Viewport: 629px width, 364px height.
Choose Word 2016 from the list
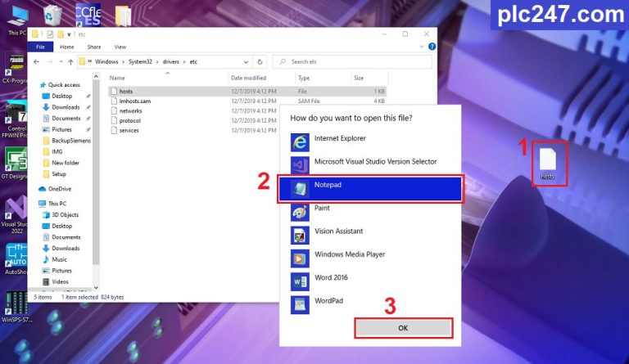(x=331, y=277)
